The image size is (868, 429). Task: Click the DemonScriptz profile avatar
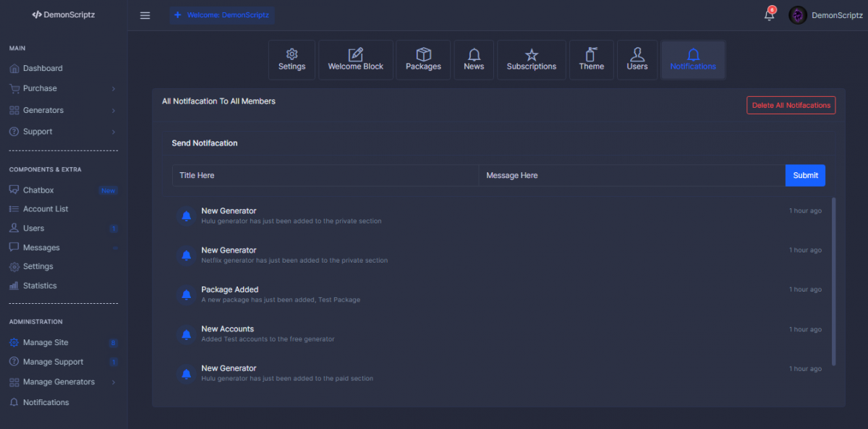(798, 15)
